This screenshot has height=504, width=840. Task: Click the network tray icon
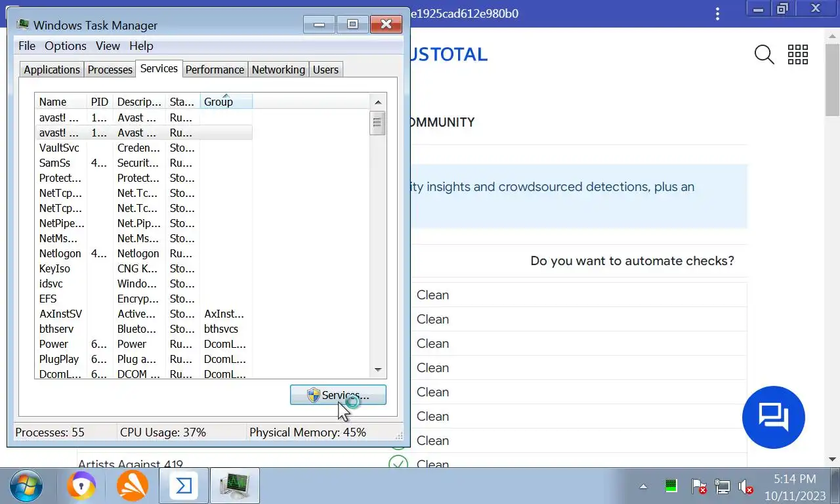[723, 487]
